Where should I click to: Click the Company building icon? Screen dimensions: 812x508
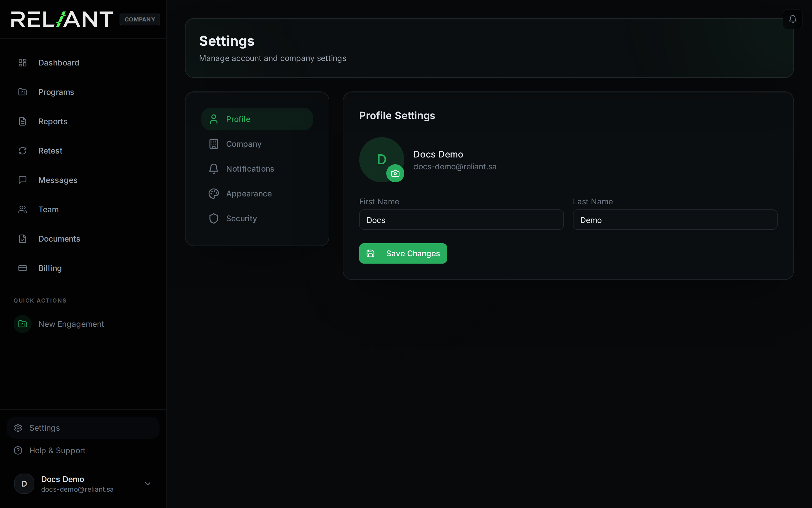tap(214, 144)
